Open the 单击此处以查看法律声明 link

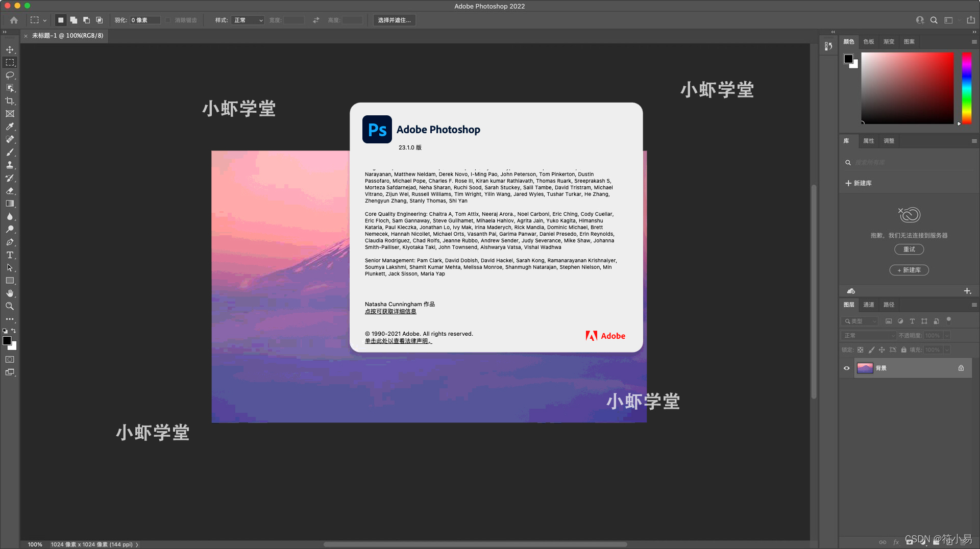pos(398,341)
